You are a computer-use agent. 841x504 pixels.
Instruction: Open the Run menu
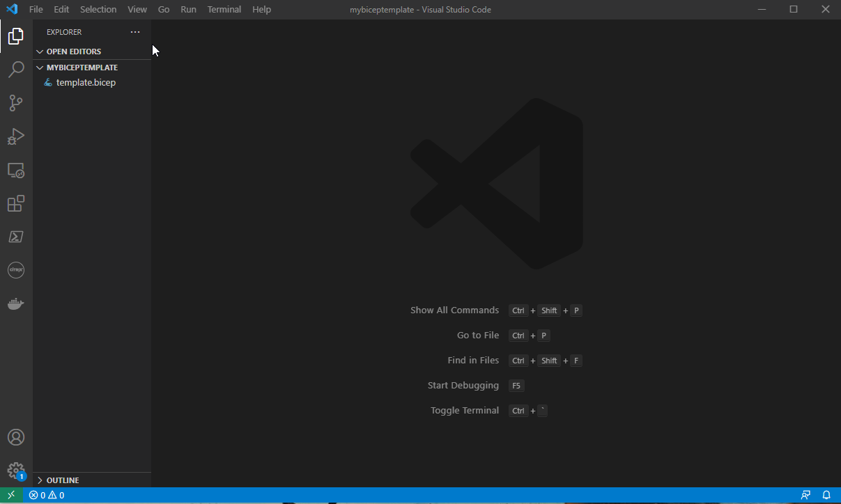click(188, 10)
